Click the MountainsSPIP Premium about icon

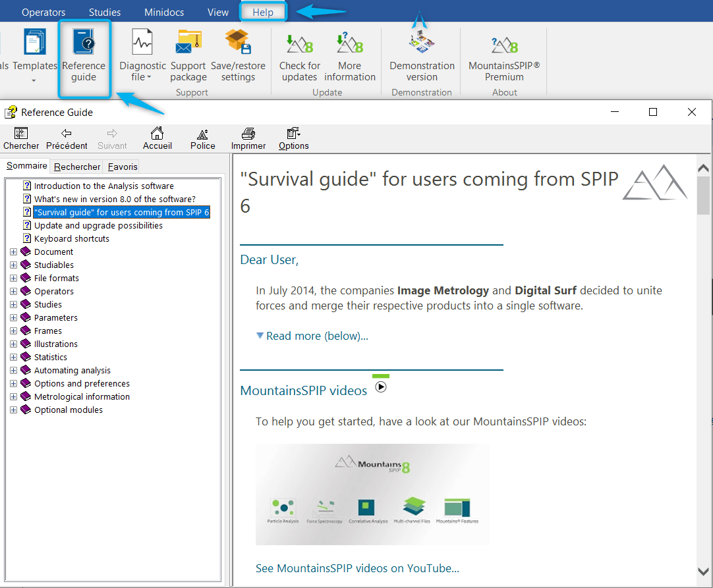coord(504,45)
